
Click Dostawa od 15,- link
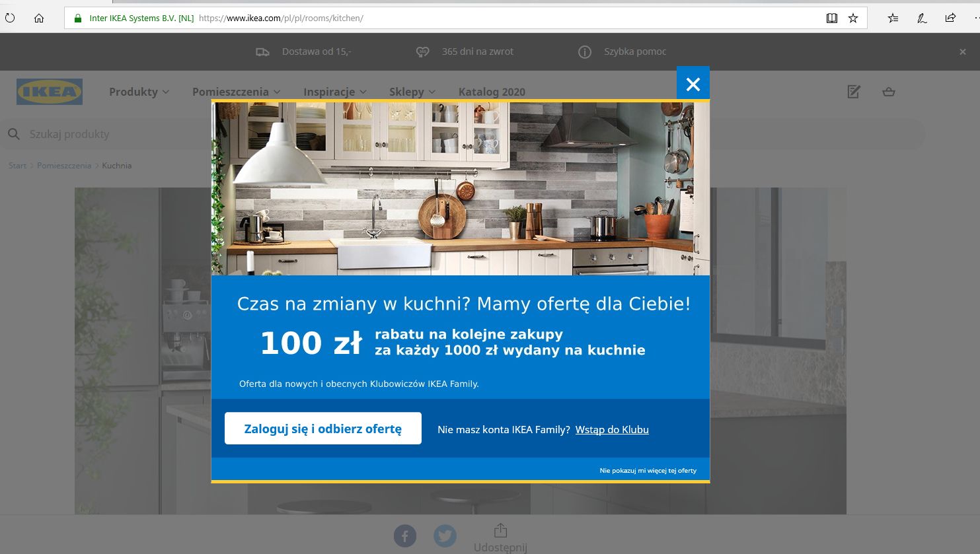pos(317,52)
